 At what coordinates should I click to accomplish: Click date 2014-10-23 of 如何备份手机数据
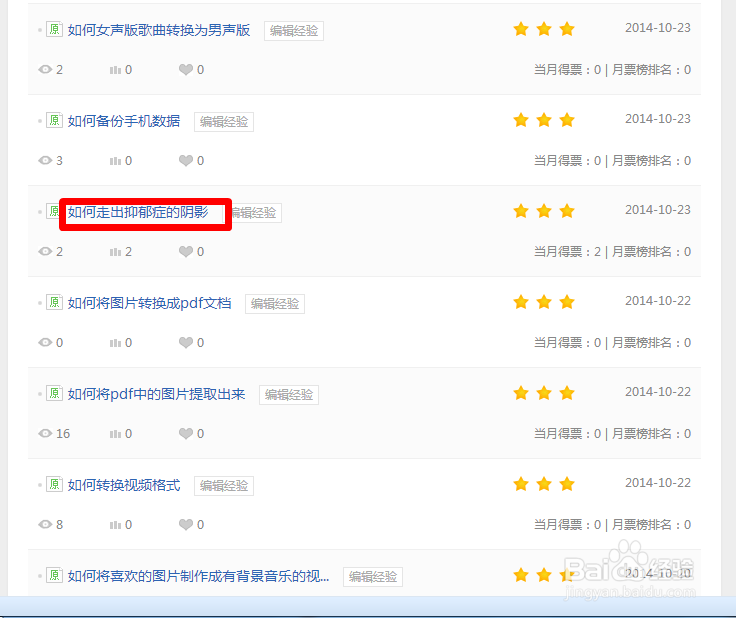pyautogui.click(x=658, y=119)
